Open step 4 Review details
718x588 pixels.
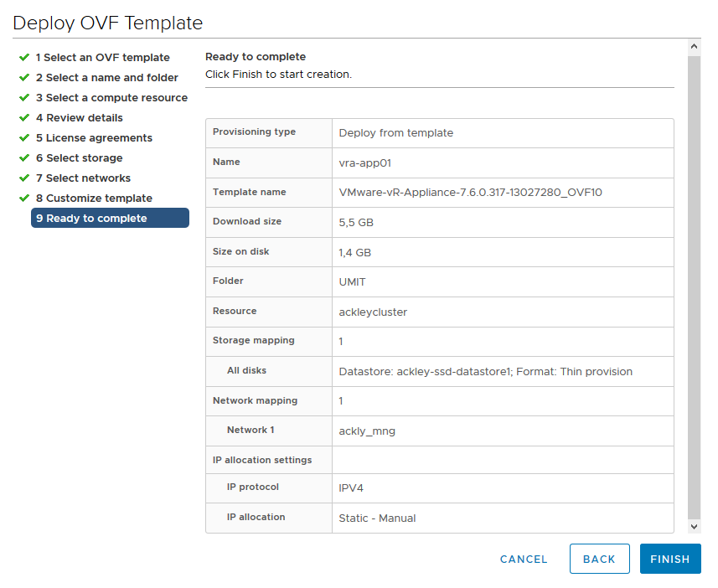tap(80, 118)
